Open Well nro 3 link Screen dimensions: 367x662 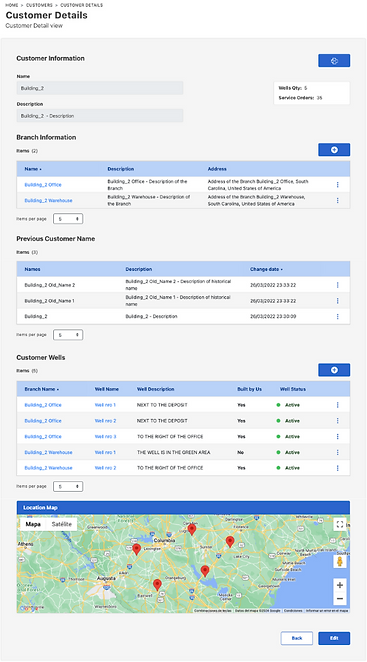point(105,437)
